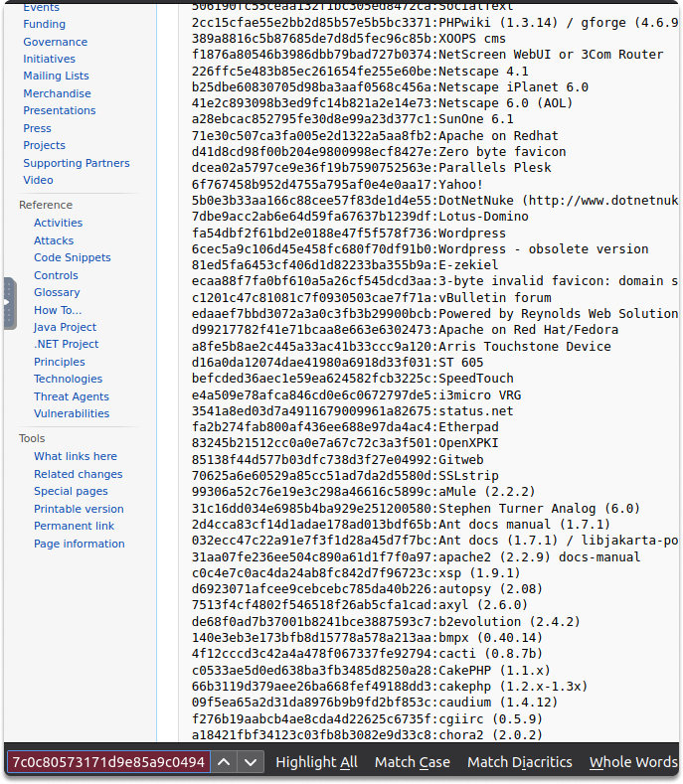Open the Mailing Lists link
The width and height of the screenshot is (683, 784).
(x=56, y=76)
